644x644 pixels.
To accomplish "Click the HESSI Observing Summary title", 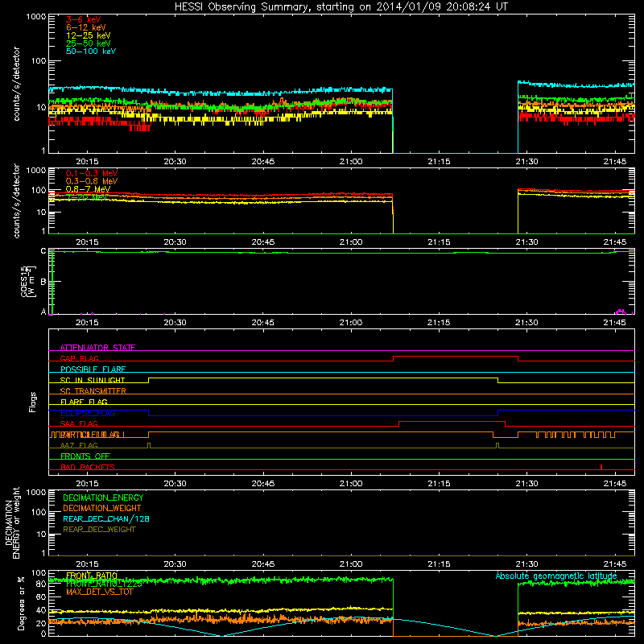I will (x=341, y=7).
